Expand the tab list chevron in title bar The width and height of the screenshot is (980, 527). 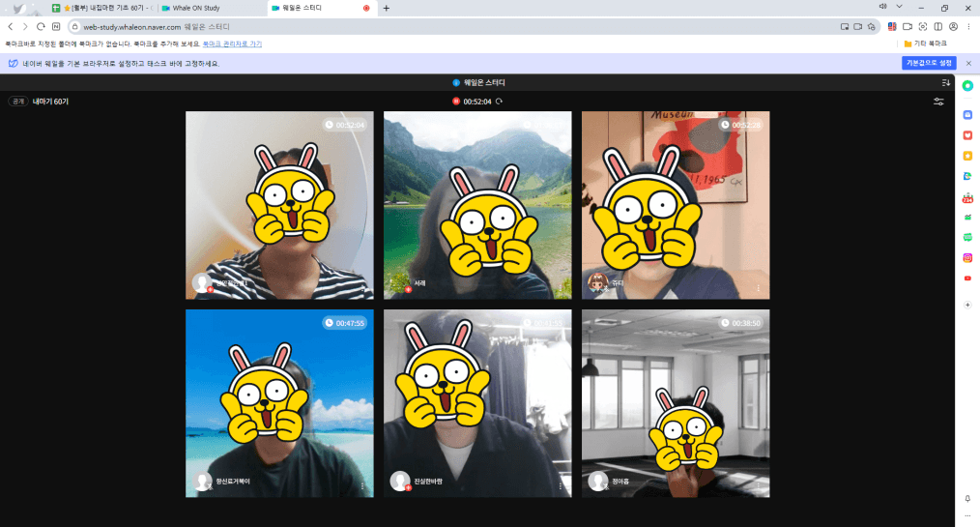click(900, 8)
